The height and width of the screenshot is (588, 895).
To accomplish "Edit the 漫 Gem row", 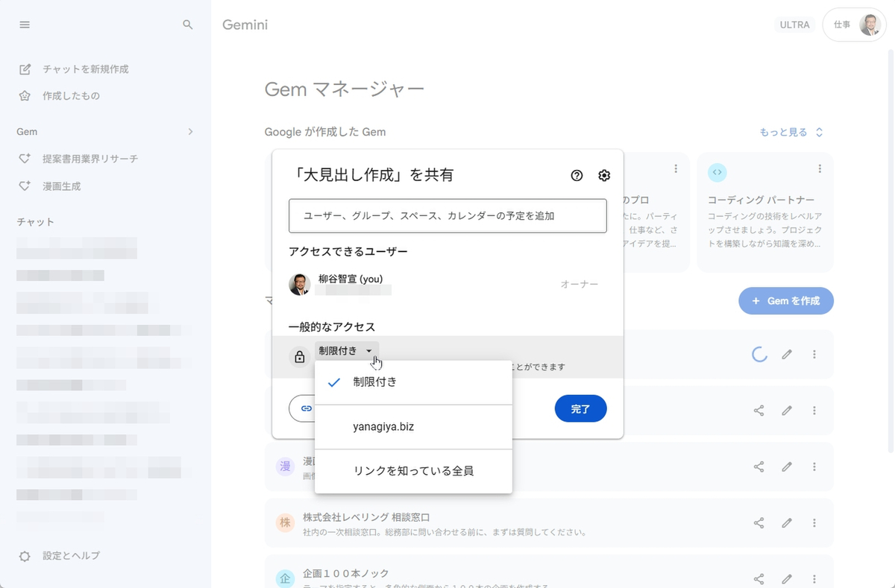I will pos(786,467).
